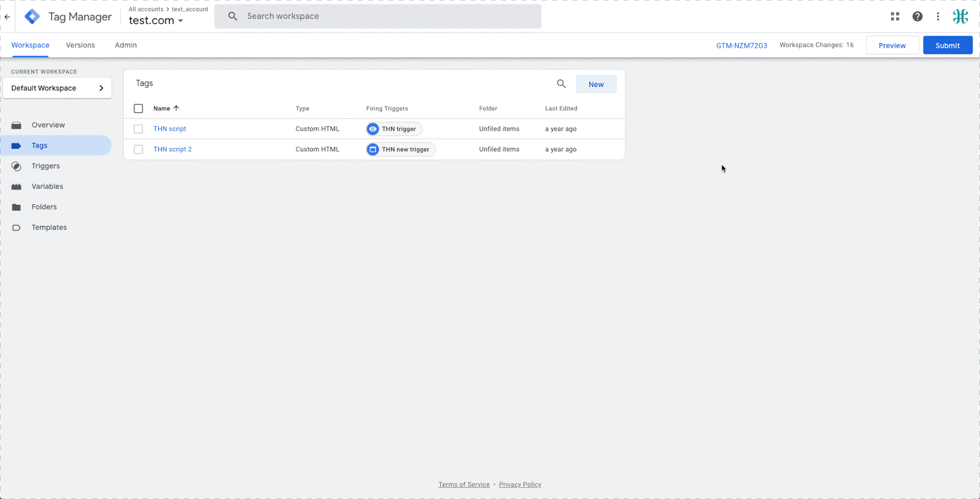Click the account avatar icon
Image resolution: width=980 pixels, height=499 pixels.
[x=960, y=17]
